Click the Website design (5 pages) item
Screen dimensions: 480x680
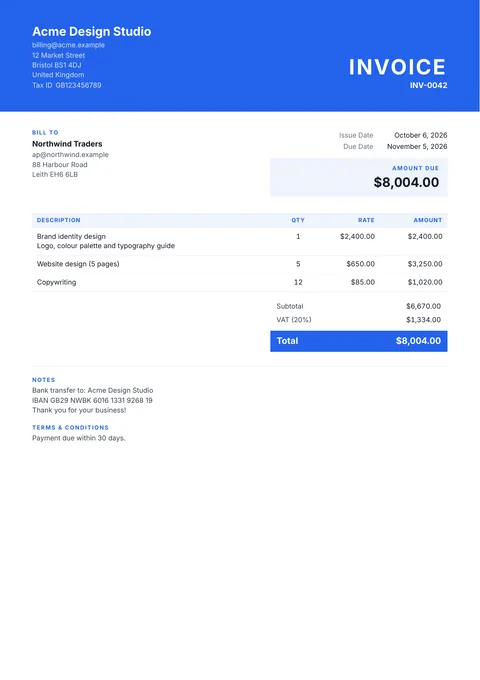click(78, 264)
